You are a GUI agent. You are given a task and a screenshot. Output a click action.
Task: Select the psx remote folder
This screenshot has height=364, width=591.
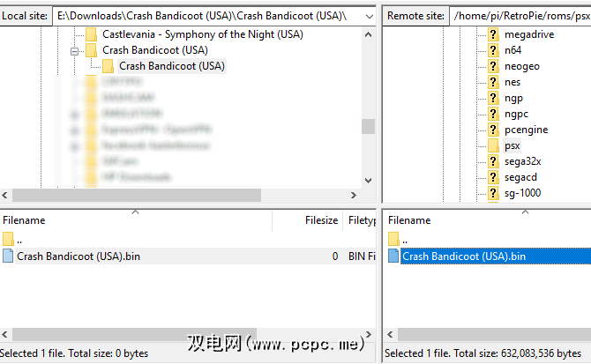click(x=512, y=145)
